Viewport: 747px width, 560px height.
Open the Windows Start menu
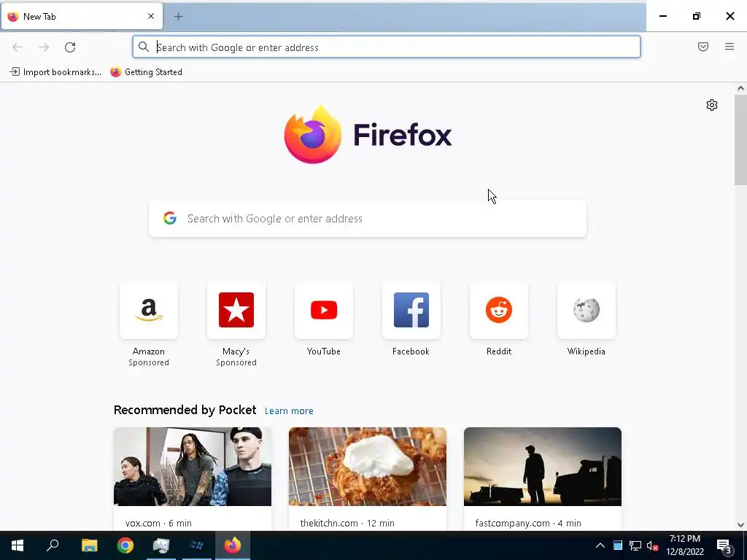point(18,545)
